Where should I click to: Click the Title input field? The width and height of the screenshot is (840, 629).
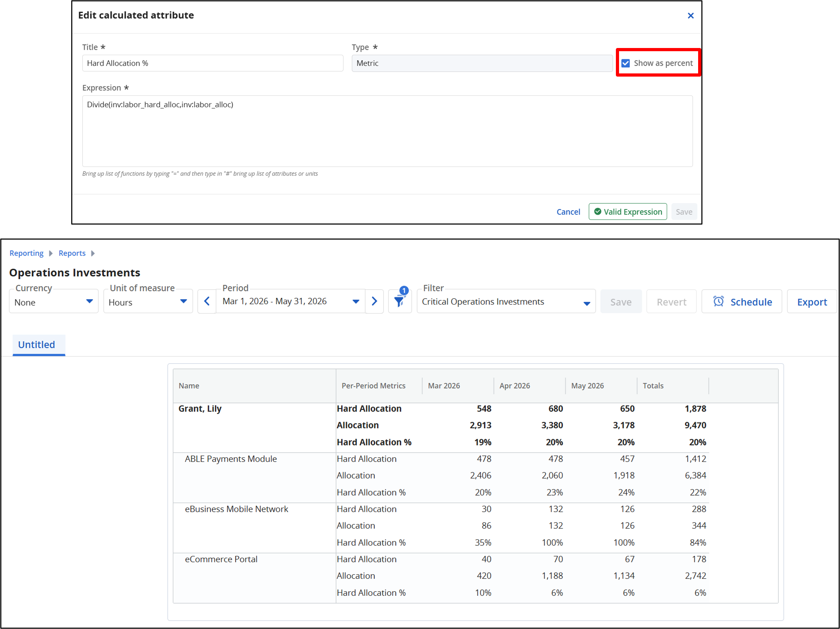tap(213, 63)
